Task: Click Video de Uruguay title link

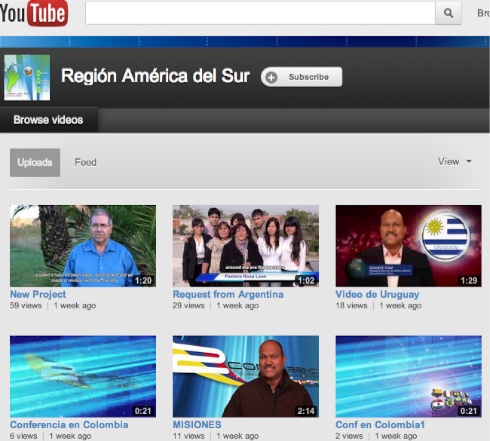Action: point(377,295)
